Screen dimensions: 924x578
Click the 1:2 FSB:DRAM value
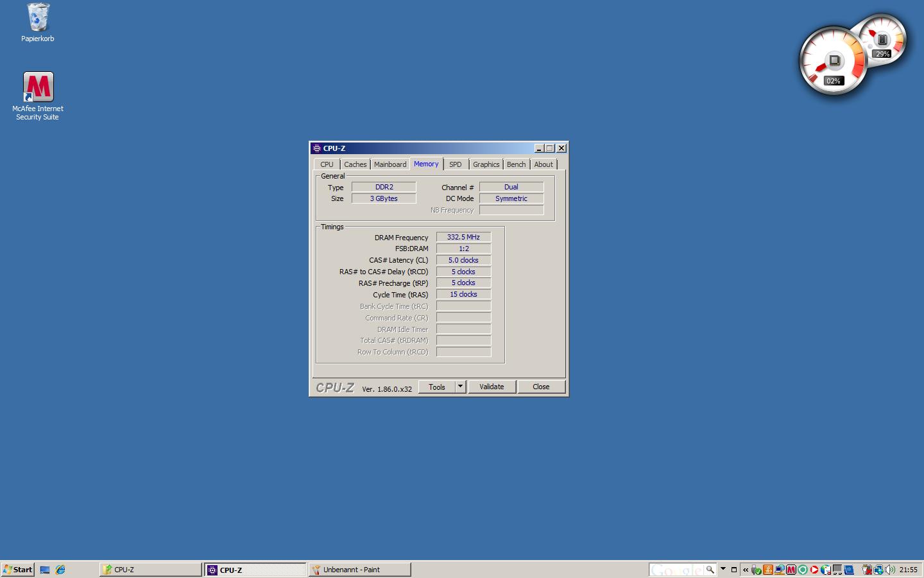[x=463, y=249]
